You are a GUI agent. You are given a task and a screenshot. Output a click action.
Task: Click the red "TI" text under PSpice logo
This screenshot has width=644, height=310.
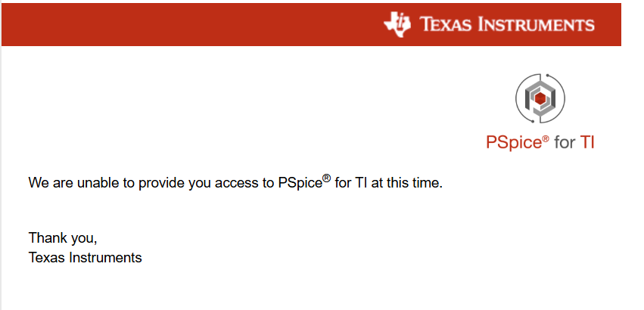[587, 142]
